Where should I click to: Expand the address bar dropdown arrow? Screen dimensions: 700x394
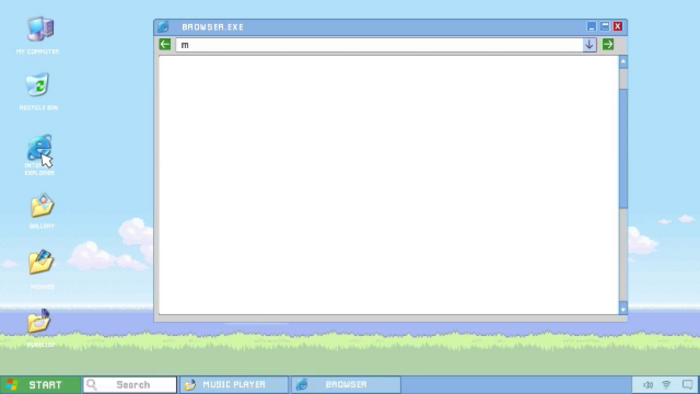pos(589,45)
